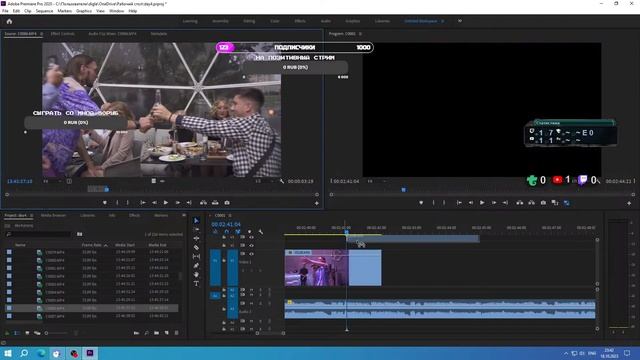Open timeline display settings wrench

[x=261, y=232]
